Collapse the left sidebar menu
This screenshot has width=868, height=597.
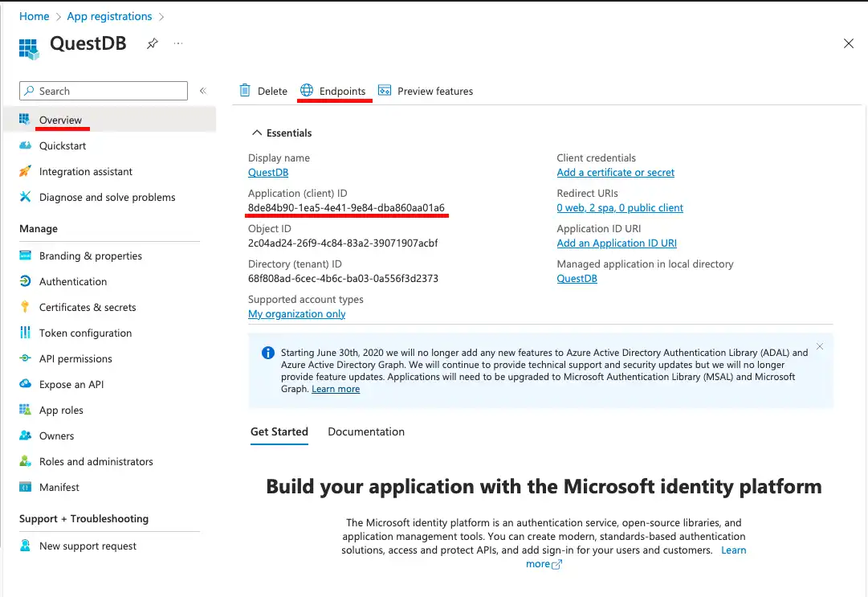click(x=203, y=91)
